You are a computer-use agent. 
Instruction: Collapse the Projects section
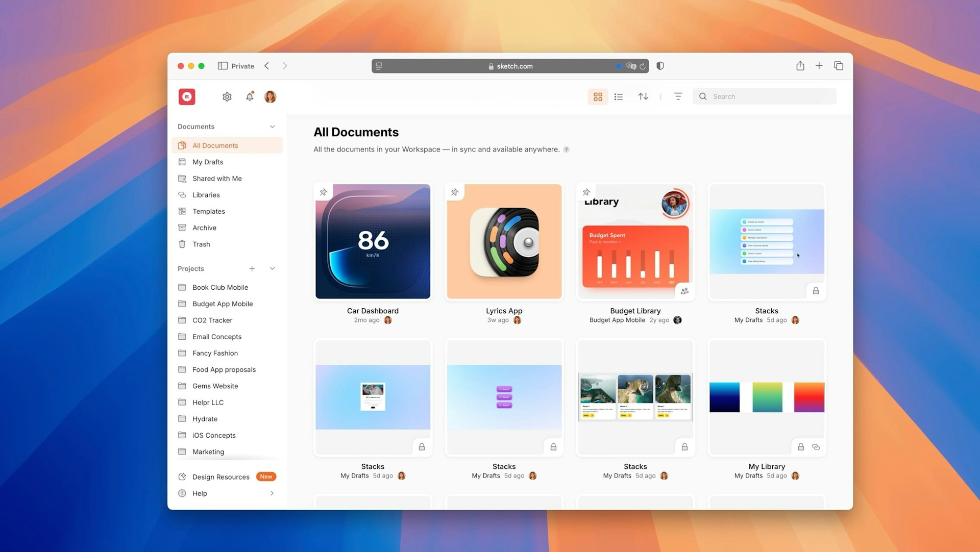pyautogui.click(x=272, y=268)
